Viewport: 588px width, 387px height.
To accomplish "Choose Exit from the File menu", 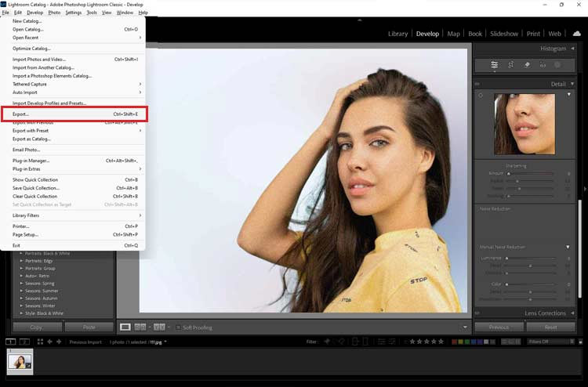I will pos(73,245).
